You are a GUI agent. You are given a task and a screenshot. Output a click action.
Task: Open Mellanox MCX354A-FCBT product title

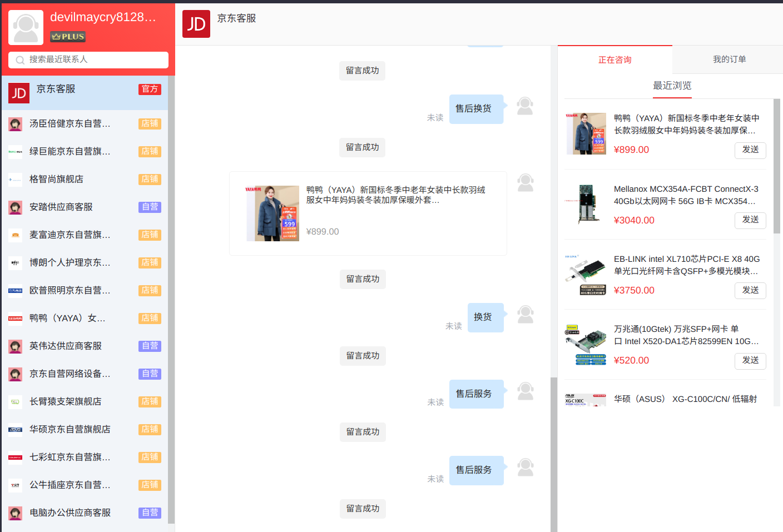click(686, 195)
